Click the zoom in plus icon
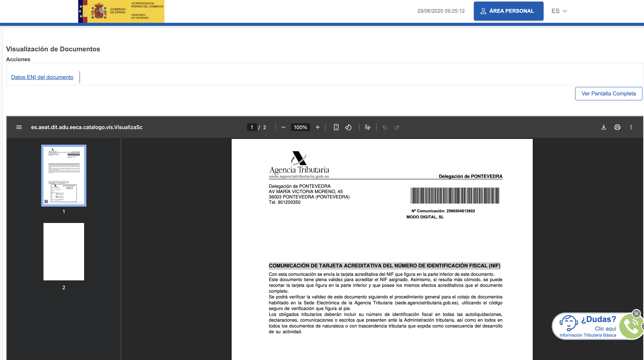 (317, 127)
